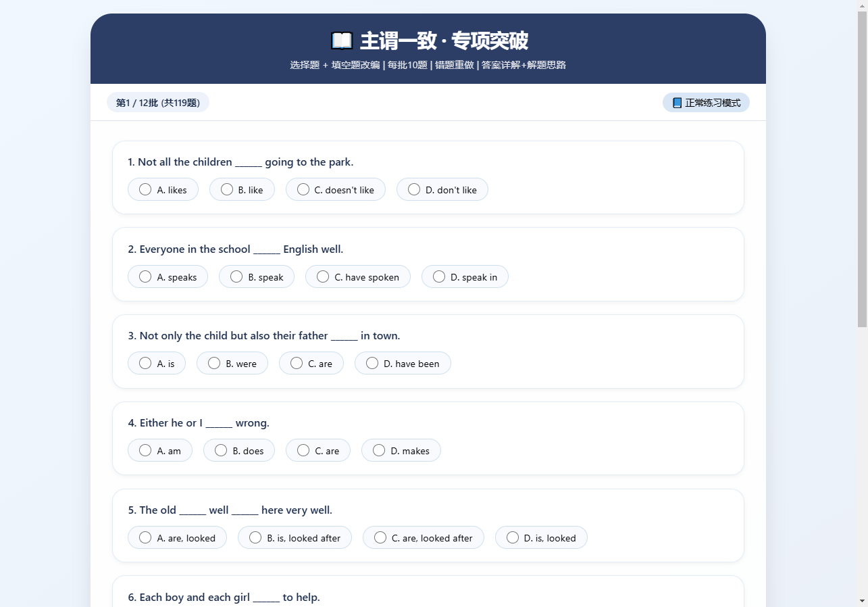This screenshot has height=607, width=868.
Task: Click question 4 text Either he or I
Action: pos(199,423)
